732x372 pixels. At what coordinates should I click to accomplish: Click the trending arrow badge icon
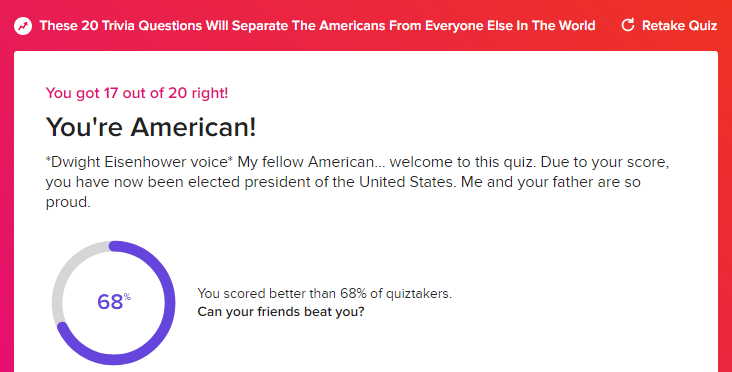[23, 26]
